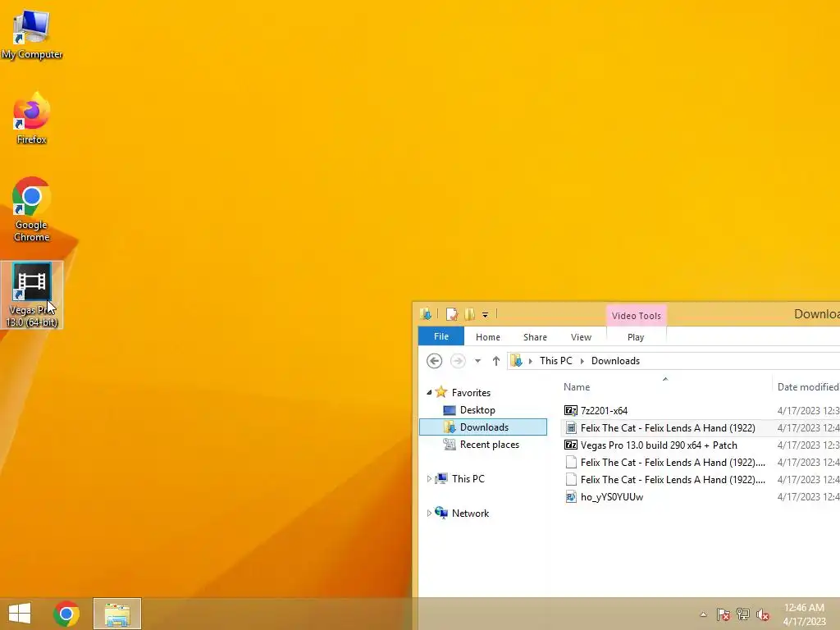This screenshot has width=840, height=630.
Task: Click the Recent places icon
Action: (449, 444)
